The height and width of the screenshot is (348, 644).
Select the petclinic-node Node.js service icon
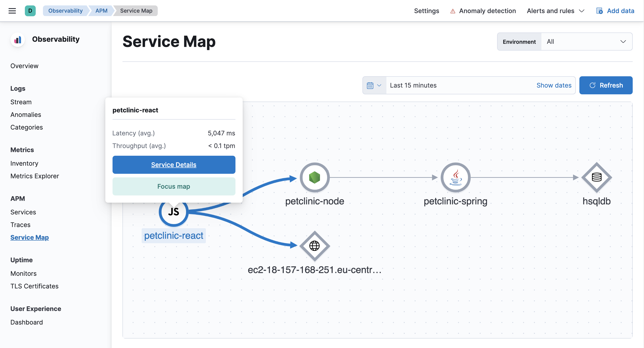tap(315, 177)
